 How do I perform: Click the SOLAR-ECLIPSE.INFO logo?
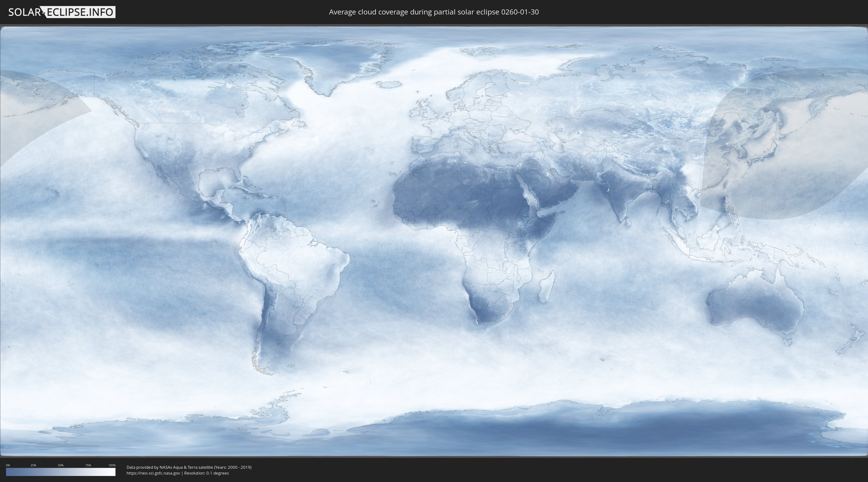[62, 12]
